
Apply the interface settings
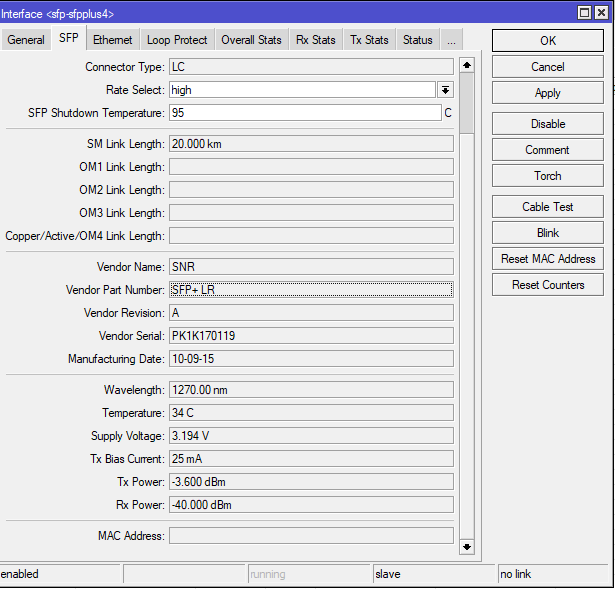(x=547, y=93)
